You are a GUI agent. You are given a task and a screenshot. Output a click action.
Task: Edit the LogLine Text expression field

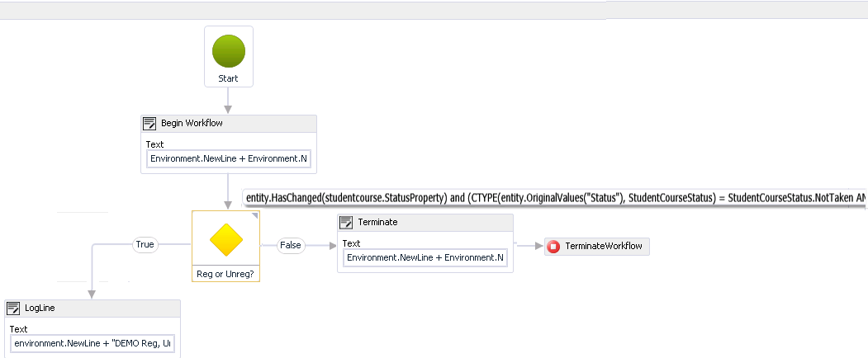[92, 343]
